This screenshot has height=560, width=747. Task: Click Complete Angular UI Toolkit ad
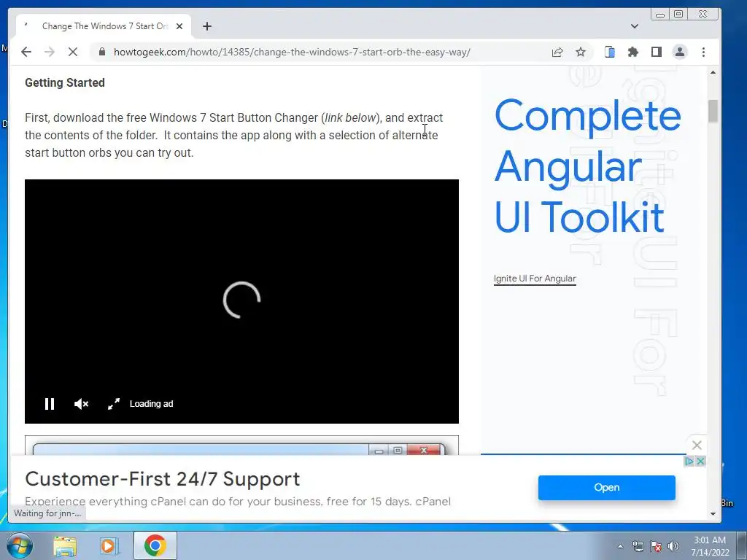coord(588,166)
